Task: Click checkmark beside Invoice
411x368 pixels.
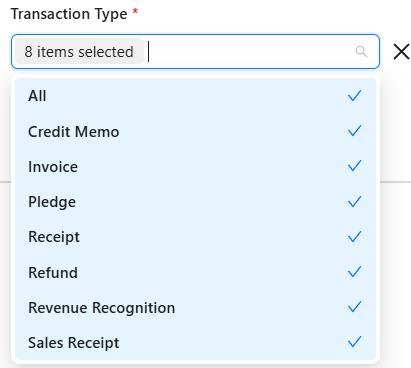Action: (x=355, y=166)
